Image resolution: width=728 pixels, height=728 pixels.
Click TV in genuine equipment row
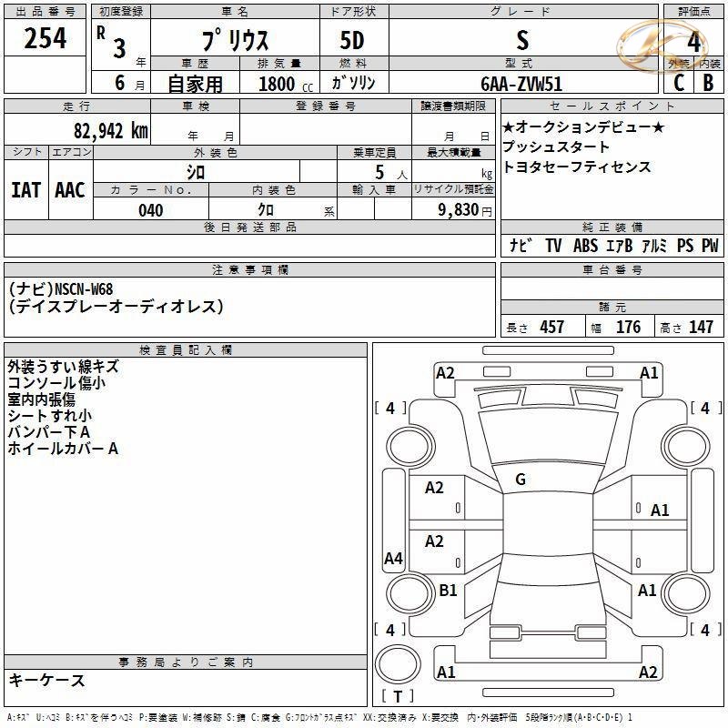(x=553, y=245)
